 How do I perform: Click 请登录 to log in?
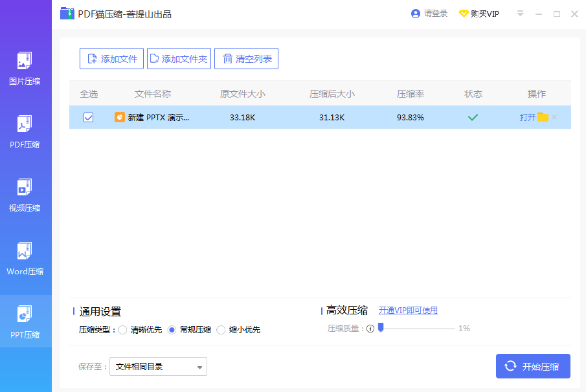[x=436, y=14]
